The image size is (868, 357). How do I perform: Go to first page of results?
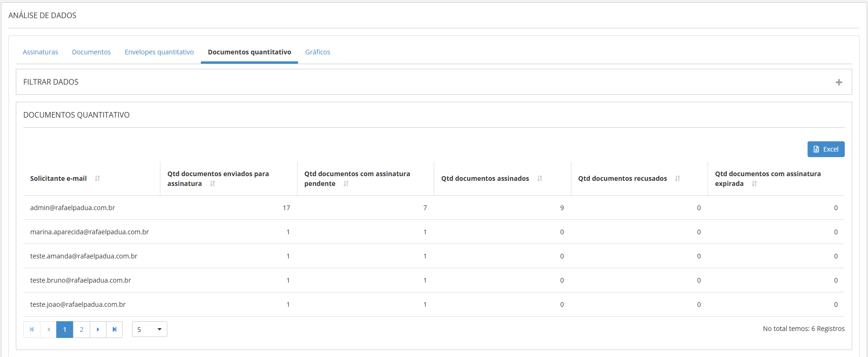[x=32, y=330]
